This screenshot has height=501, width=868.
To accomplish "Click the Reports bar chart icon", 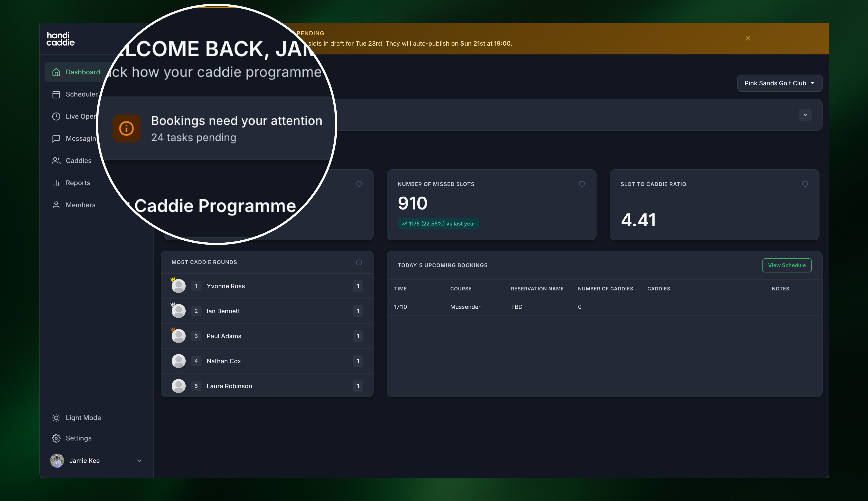I will [56, 183].
